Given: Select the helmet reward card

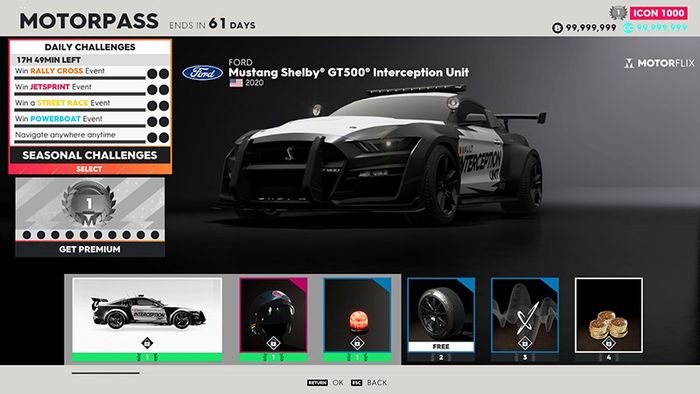Looking at the screenshot, I should [273, 315].
